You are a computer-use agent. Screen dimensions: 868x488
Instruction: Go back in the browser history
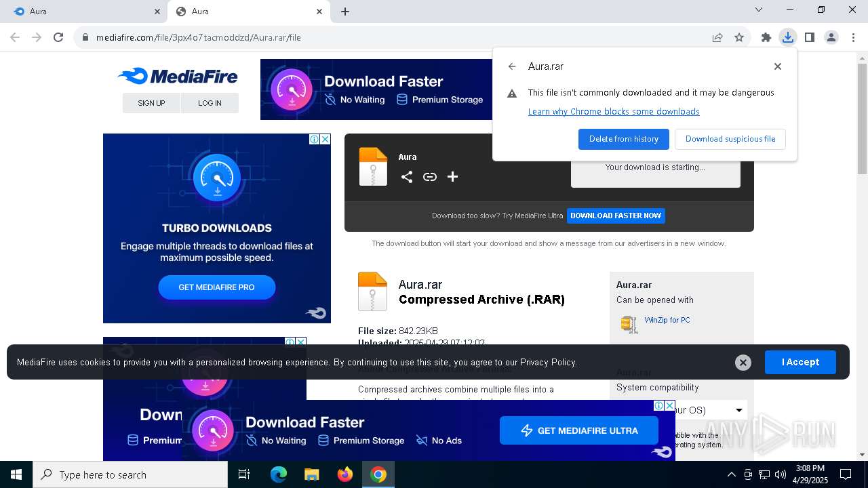point(15,37)
